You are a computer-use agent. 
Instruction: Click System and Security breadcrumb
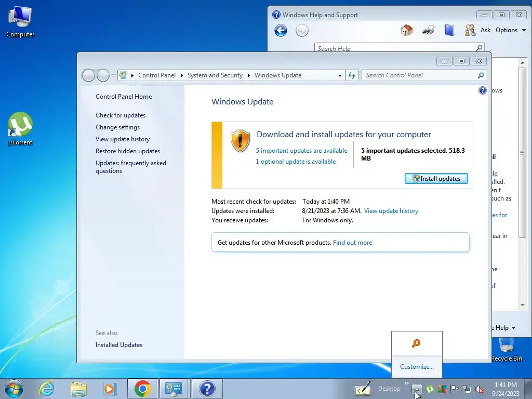pos(215,75)
